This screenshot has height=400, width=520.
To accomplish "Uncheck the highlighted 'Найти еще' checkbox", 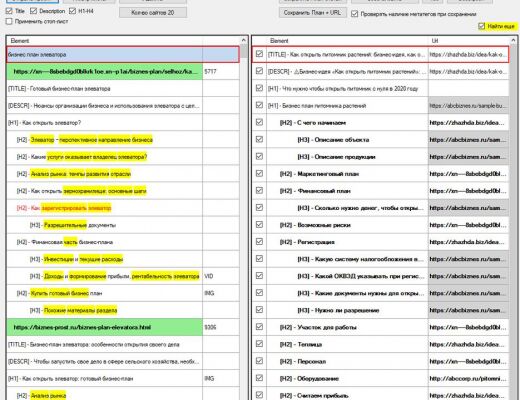I will coord(481,26).
